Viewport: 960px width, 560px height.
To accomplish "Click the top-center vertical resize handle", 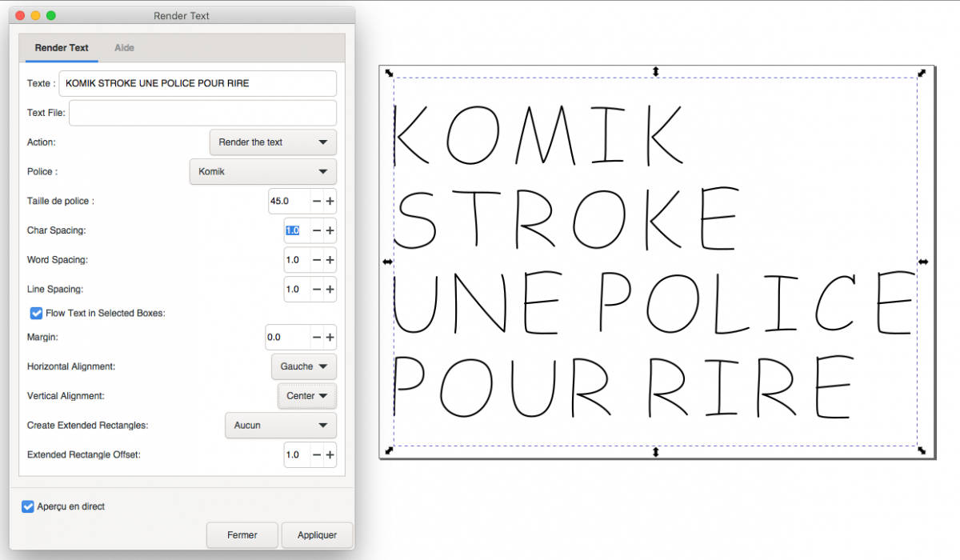I will click(x=655, y=72).
